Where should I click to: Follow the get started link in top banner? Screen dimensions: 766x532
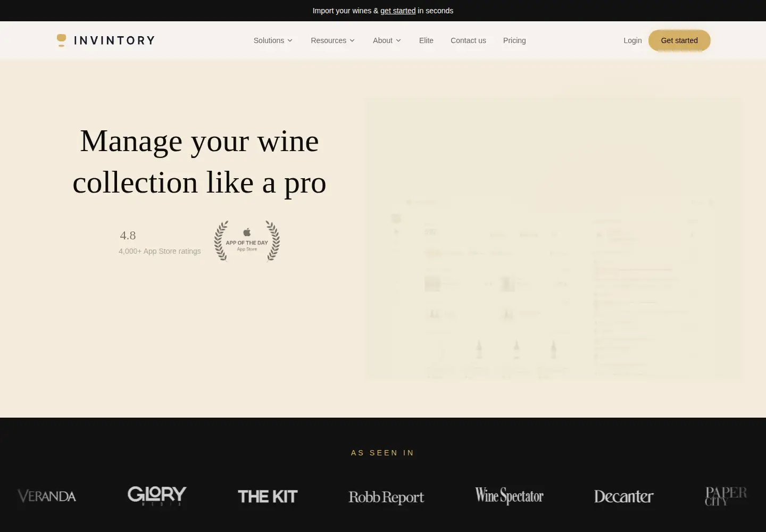coord(398,11)
